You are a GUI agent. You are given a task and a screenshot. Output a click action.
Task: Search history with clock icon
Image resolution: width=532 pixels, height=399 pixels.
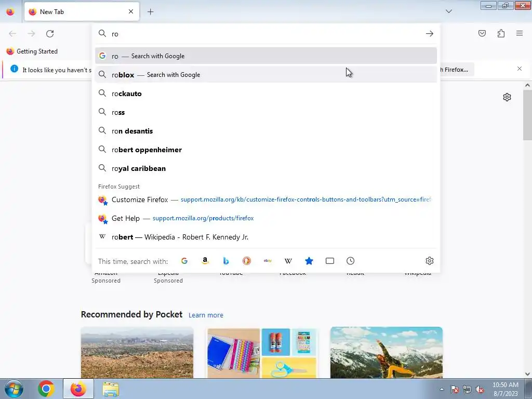click(x=351, y=261)
